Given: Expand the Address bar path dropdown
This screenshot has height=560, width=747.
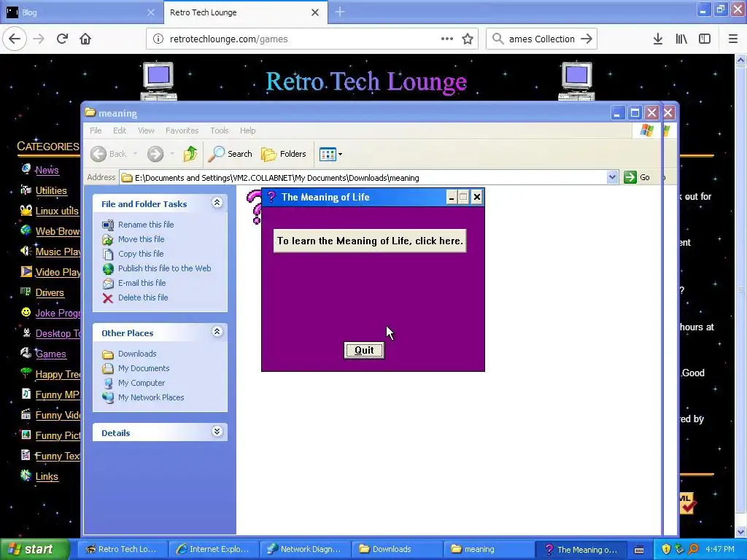Looking at the screenshot, I should pyautogui.click(x=612, y=178).
